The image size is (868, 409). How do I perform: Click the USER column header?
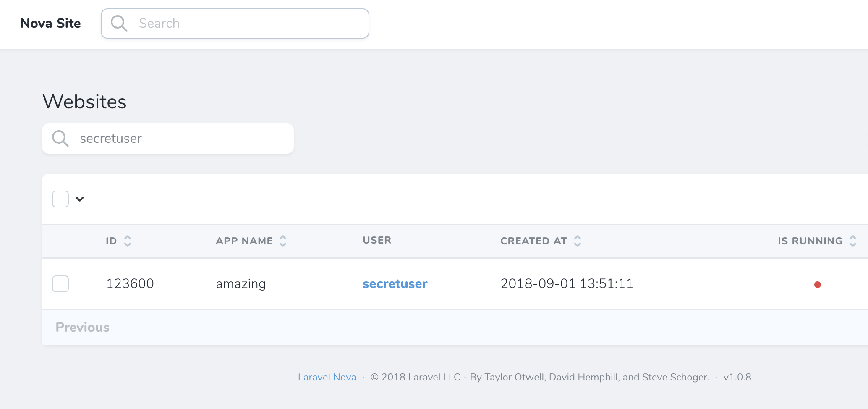pos(376,240)
